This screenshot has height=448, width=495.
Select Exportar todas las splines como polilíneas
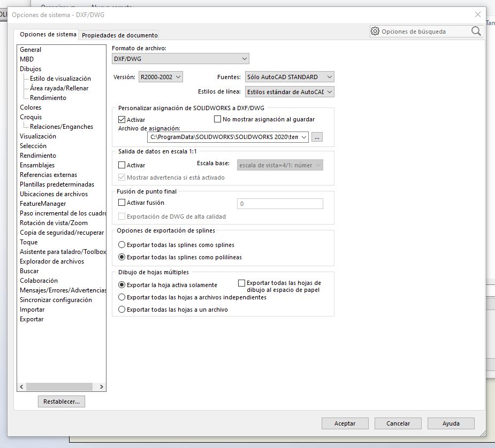tap(121, 257)
